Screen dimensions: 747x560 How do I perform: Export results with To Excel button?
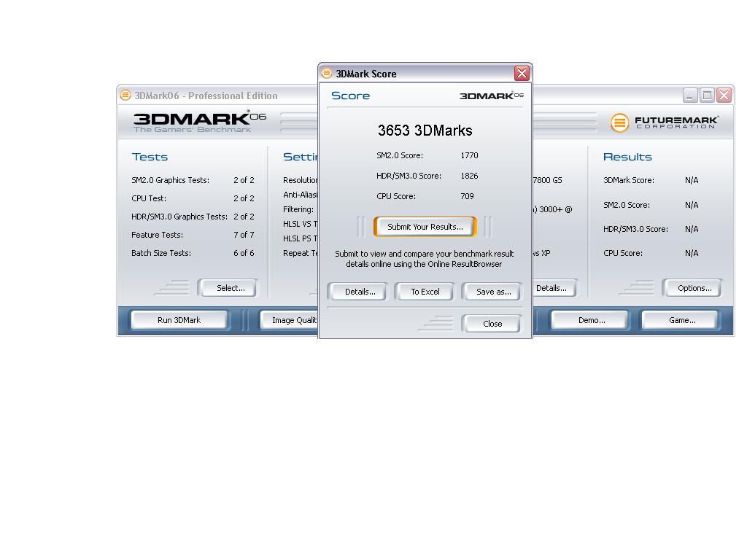(425, 292)
